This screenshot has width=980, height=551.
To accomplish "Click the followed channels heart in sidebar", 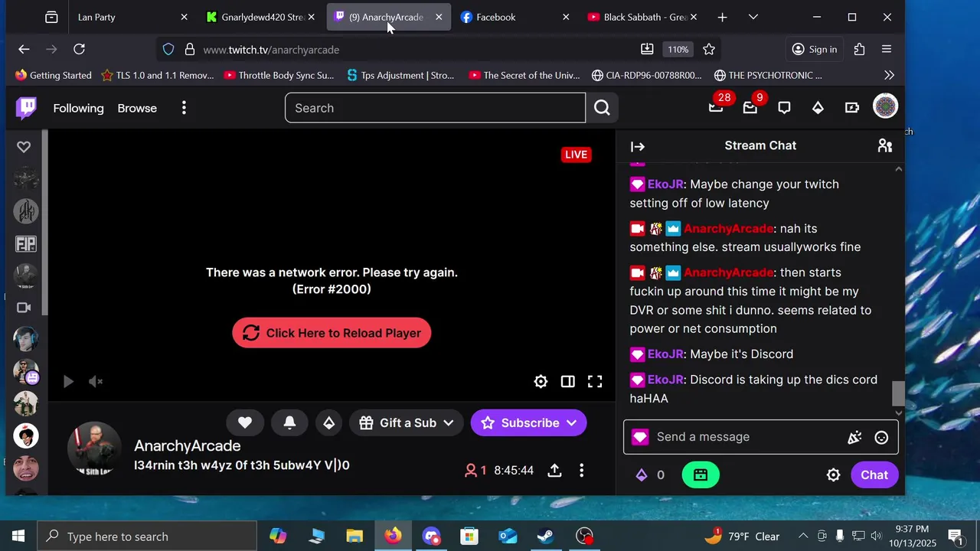I will [24, 146].
